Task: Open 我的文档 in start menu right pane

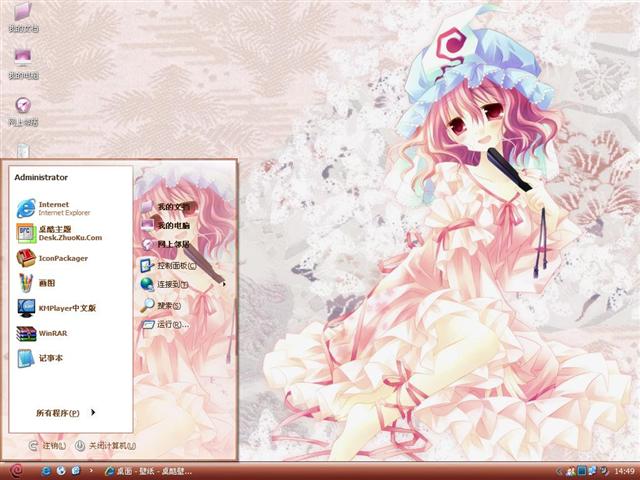Action: [x=166, y=207]
